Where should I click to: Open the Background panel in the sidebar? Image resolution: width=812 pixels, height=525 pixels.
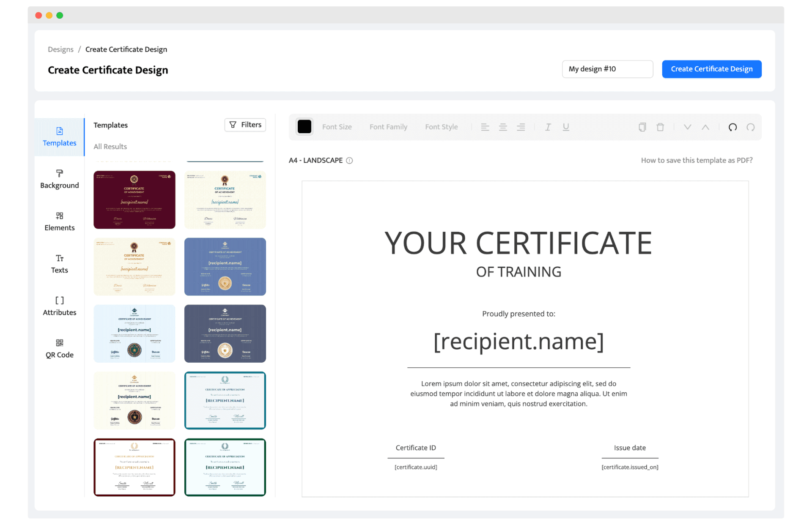click(59, 179)
